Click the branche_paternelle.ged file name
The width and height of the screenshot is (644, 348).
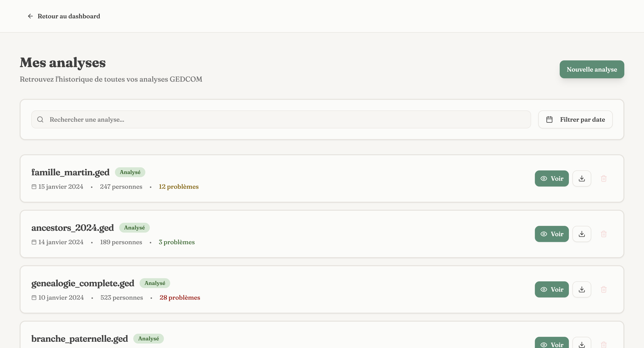pos(80,339)
